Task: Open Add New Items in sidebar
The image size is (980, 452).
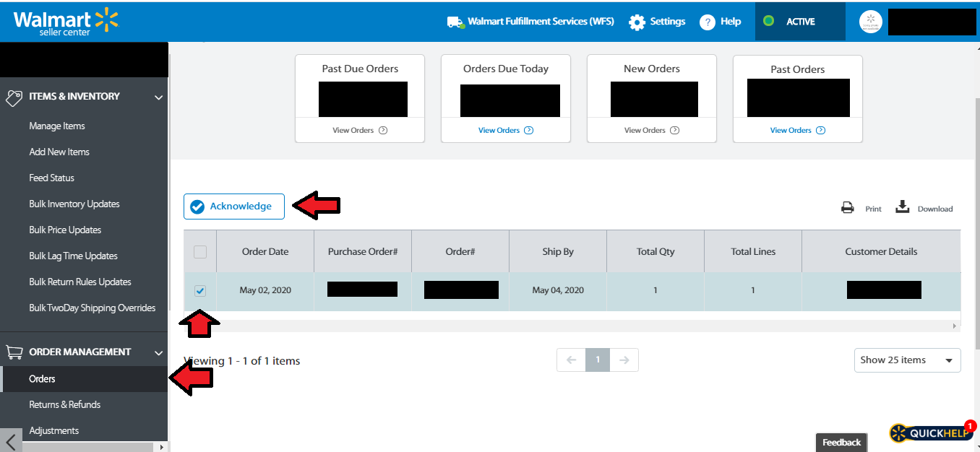Action: point(59,152)
